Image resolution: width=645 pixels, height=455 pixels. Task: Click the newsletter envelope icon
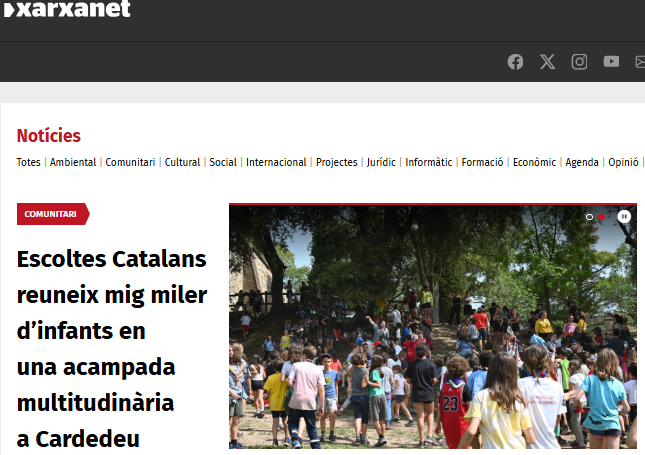[640, 62]
